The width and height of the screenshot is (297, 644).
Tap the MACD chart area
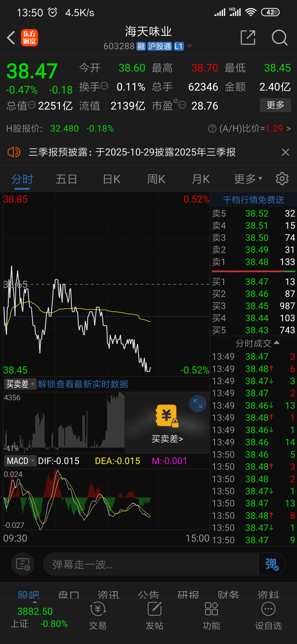pyautogui.click(x=106, y=499)
